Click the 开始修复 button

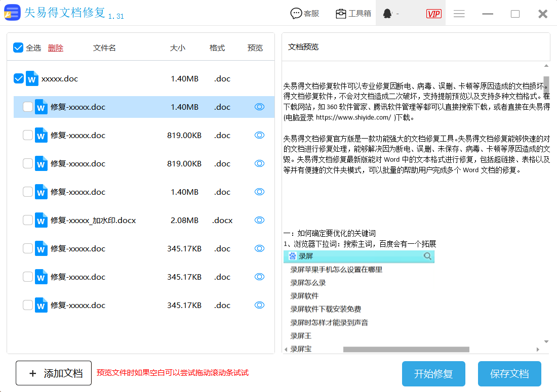pyautogui.click(x=433, y=374)
